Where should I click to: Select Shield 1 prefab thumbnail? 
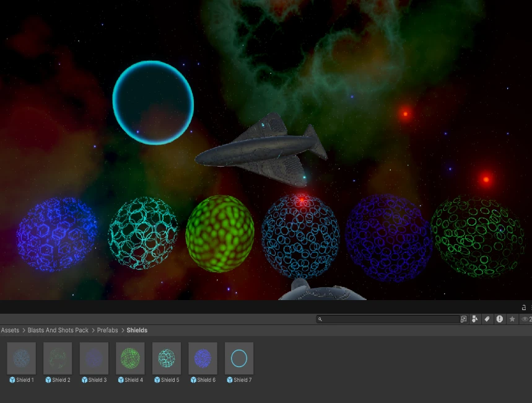coord(22,358)
